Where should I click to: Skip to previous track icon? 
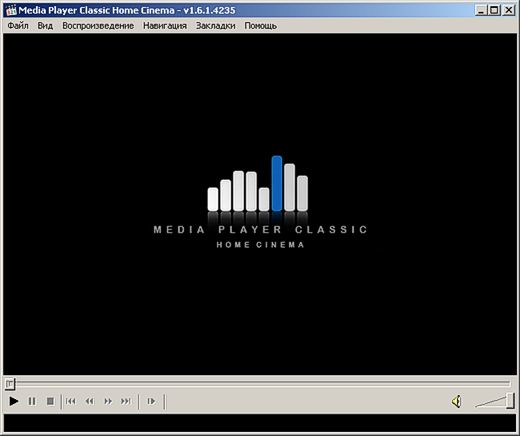[71, 401]
